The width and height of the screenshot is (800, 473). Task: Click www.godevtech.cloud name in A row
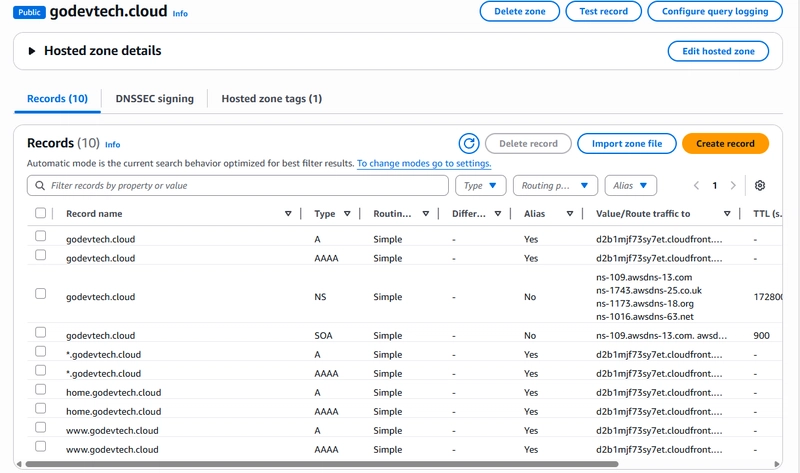coord(112,431)
